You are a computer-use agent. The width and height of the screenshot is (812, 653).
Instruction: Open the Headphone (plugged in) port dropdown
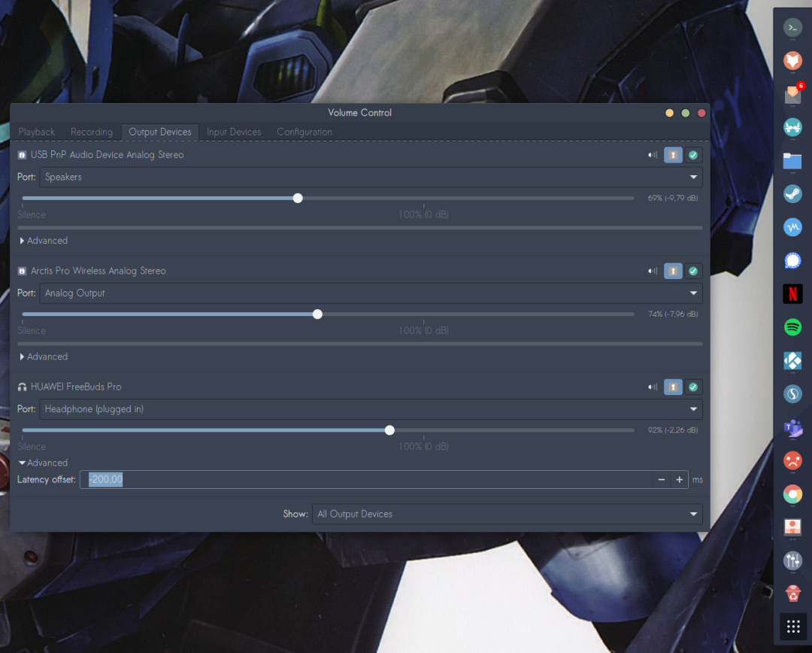click(371, 409)
